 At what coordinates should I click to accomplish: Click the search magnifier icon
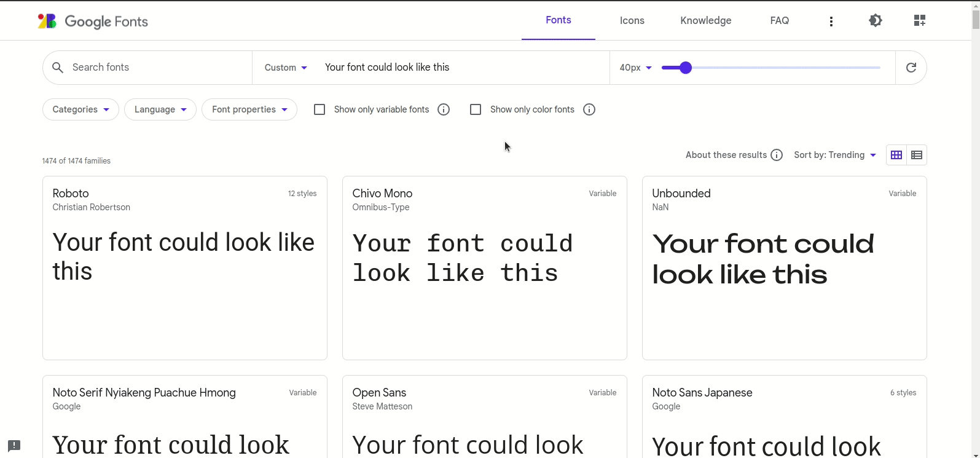point(58,68)
